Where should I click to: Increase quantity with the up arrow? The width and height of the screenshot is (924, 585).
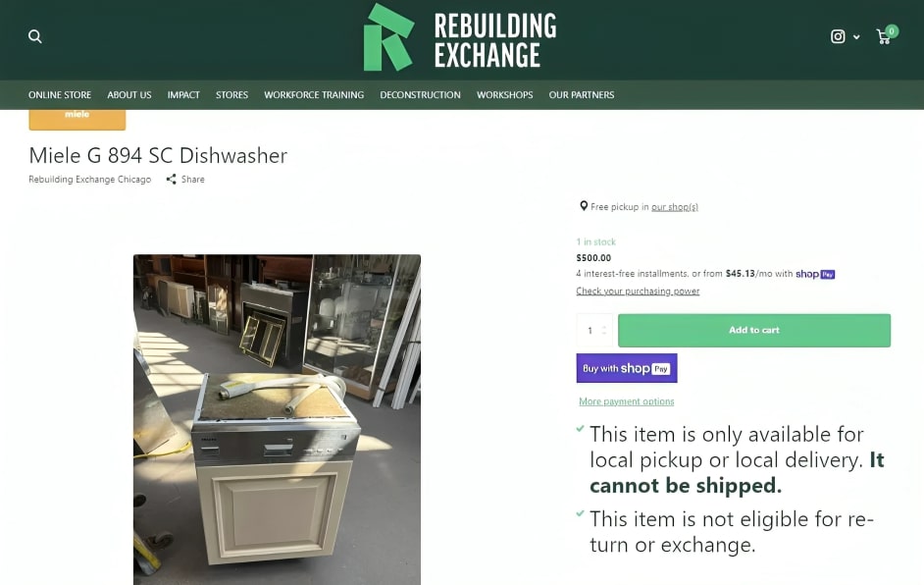604,327
